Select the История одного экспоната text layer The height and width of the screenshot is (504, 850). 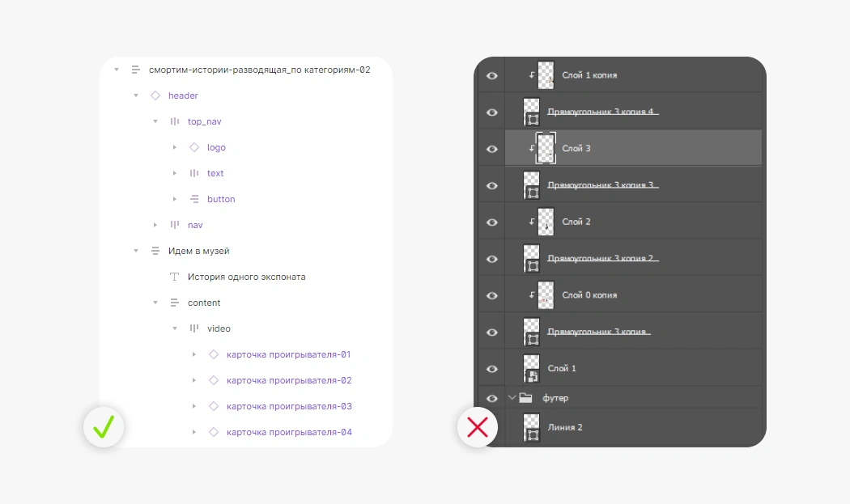coord(247,277)
